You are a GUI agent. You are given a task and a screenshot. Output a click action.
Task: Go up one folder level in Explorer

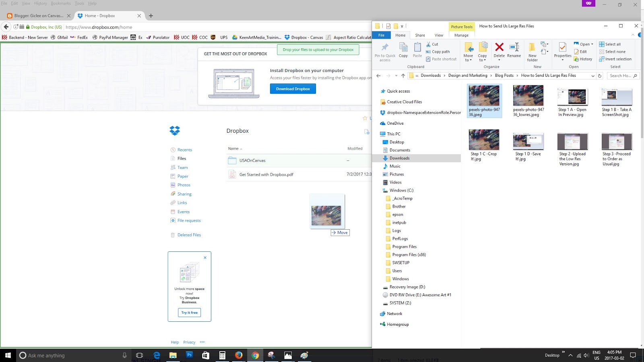(403, 76)
